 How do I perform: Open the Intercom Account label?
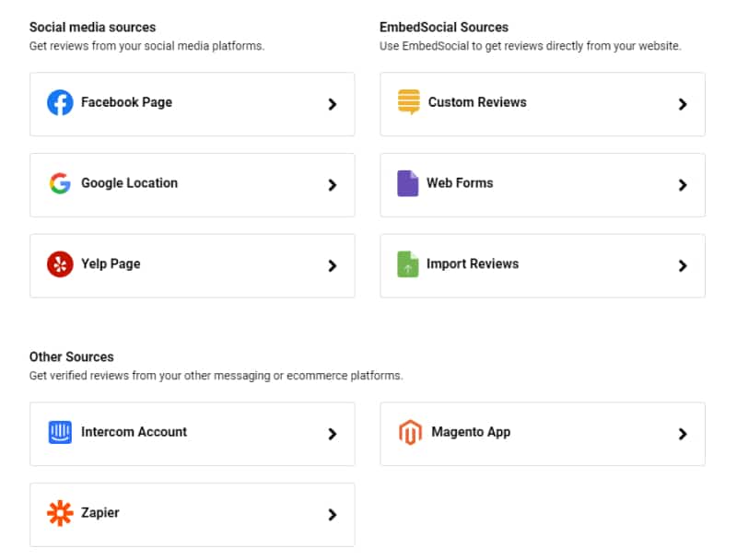(134, 432)
